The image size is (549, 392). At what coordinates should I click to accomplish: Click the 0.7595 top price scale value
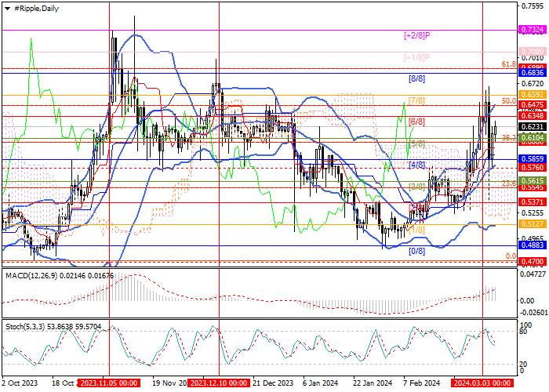click(x=533, y=6)
